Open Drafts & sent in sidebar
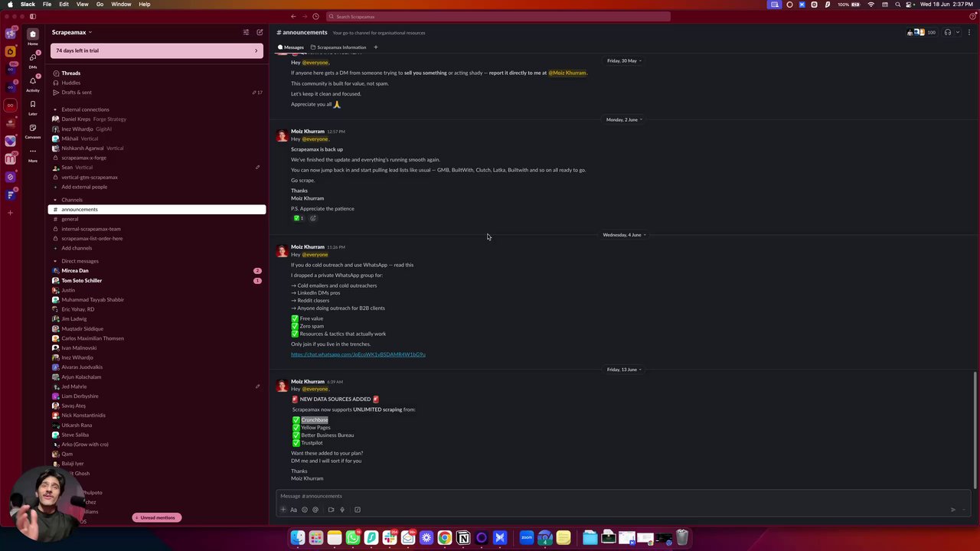Image resolution: width=980 pixels, height=551 pixels. pos(77,93)
